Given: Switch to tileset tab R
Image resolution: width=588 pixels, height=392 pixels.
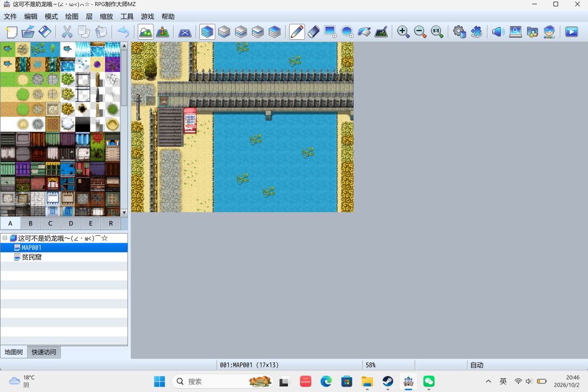Looking at the screenshot, I should pos(111,224).
